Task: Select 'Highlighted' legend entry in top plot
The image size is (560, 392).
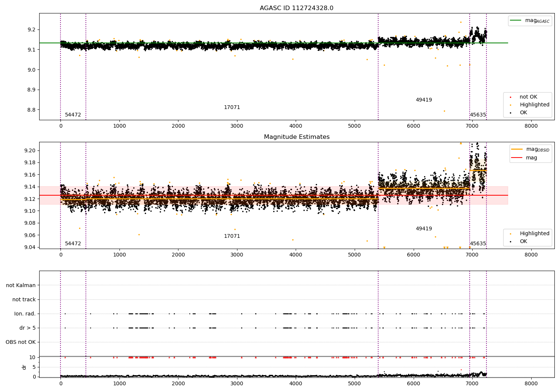Action: pos(535,105)
